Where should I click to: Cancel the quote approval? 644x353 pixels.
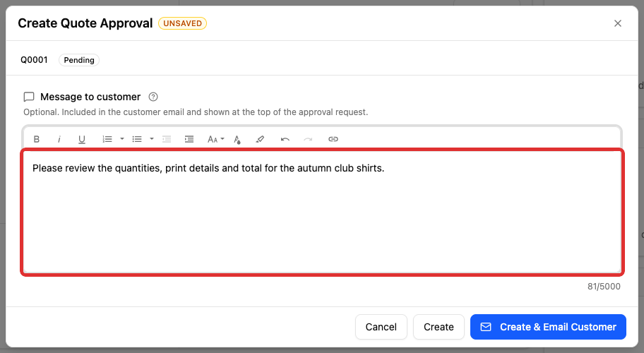click(x=381, y=327)
